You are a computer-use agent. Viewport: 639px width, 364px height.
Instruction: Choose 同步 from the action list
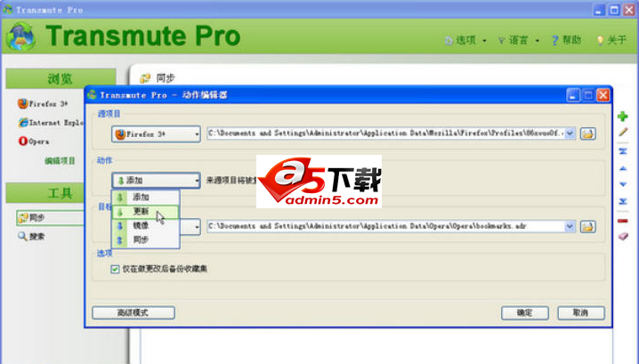click(145, 240)
